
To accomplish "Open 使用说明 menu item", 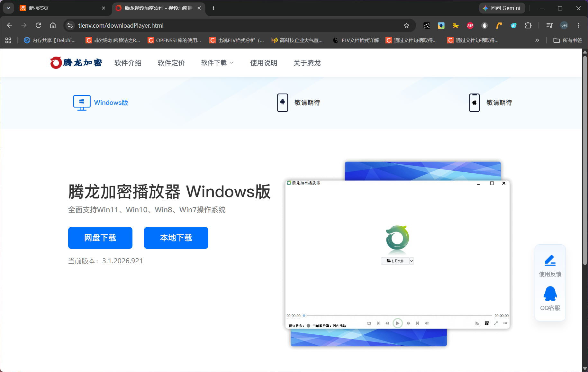I will click(264, 63).
